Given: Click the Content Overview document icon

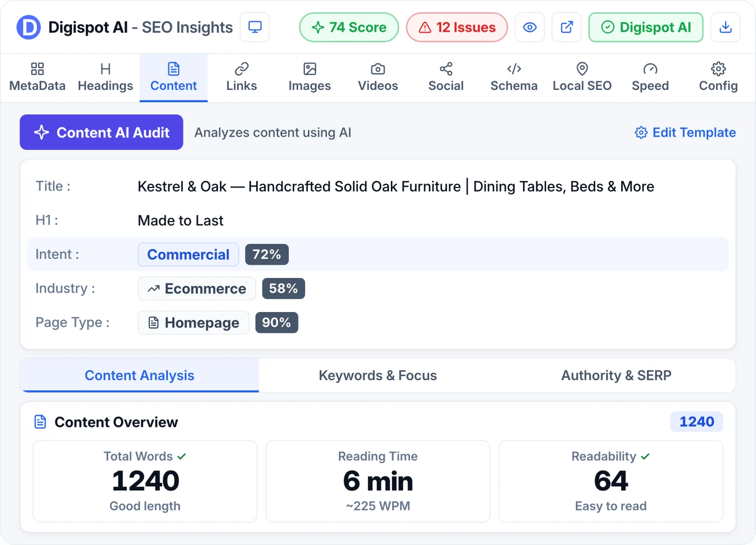Looking at the screenshot, I should point(40,422).
